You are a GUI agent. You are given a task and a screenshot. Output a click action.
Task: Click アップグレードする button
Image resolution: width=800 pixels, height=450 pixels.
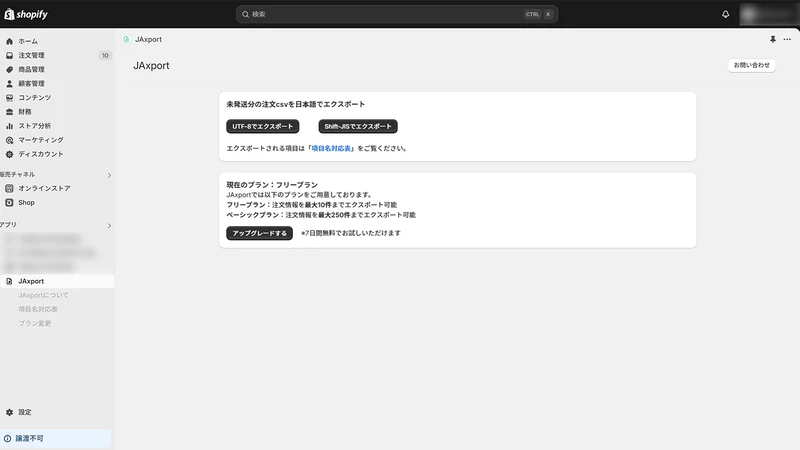(260, 233)
